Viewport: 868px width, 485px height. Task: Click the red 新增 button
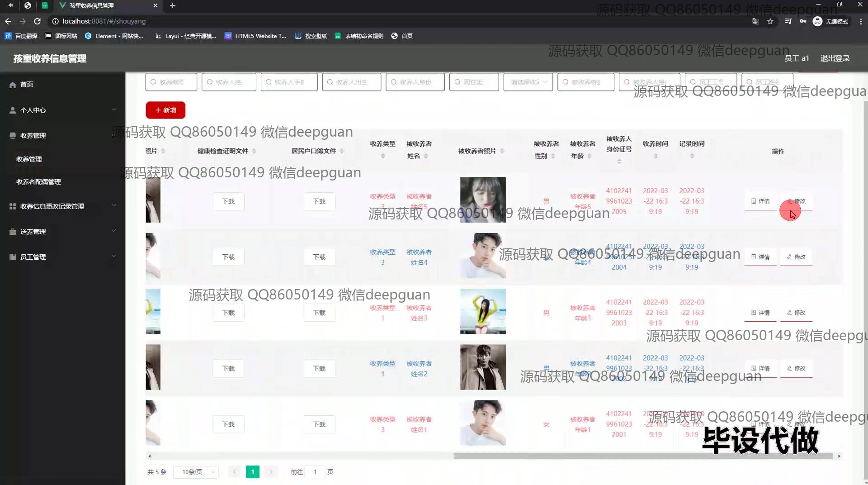tap(165, 110)
